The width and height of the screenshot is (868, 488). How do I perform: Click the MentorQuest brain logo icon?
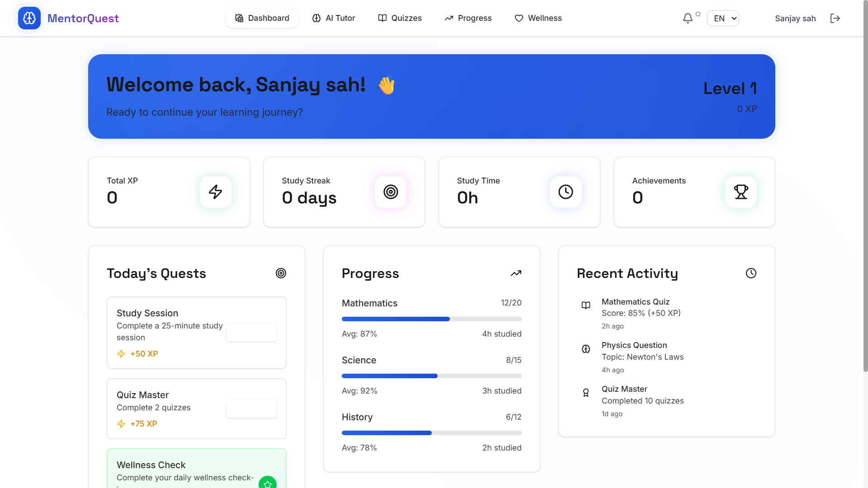coord(29,18)
